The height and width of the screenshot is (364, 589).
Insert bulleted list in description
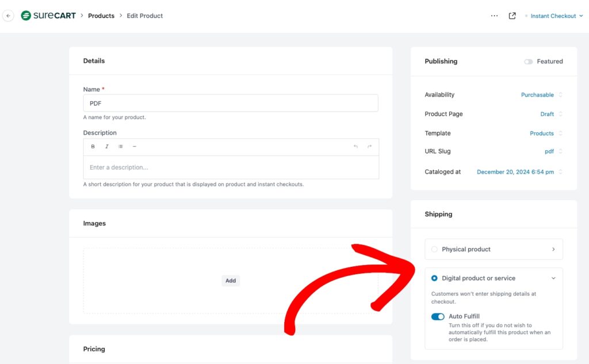(x=121, y=147)
